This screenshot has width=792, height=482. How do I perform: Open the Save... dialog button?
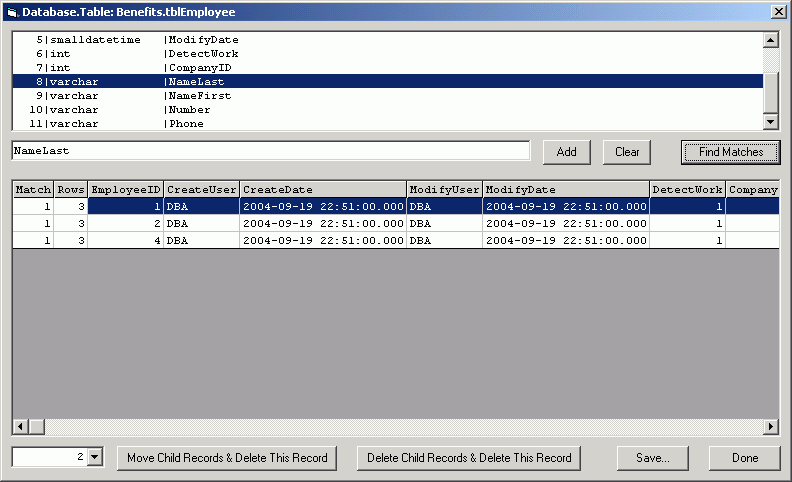coord(652,457)
